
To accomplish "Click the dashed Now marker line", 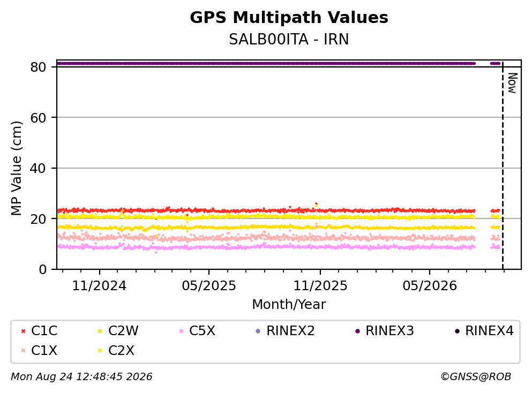I will click(503, 165).
